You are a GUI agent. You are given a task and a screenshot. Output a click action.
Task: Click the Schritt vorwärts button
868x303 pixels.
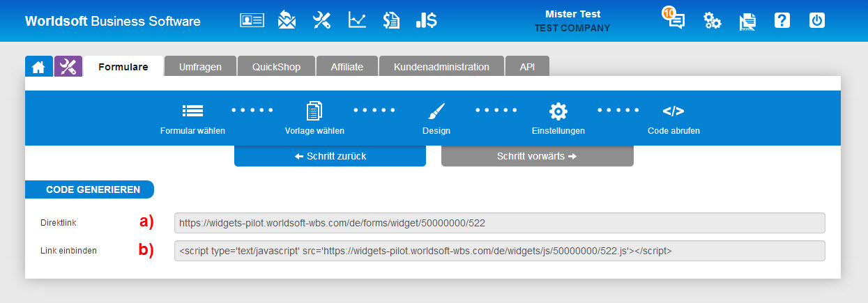(x=537, y=156)
